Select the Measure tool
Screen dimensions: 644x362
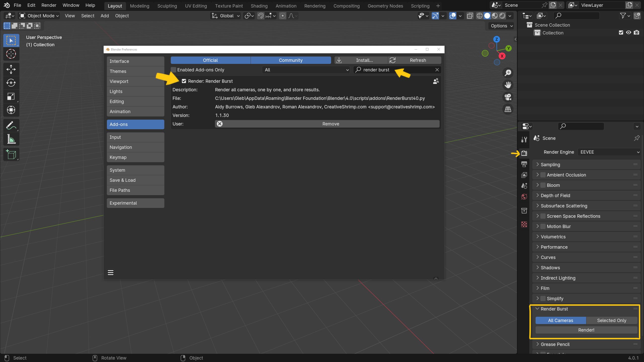coord(11,139)
